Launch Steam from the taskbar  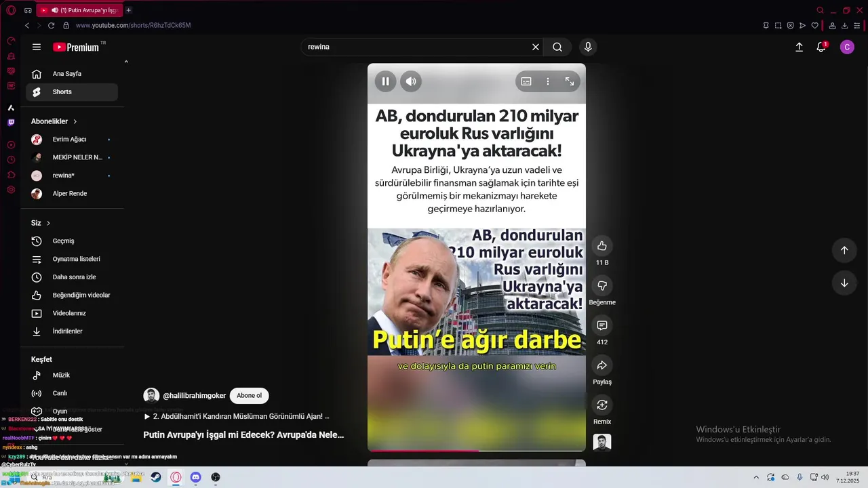tap(156, 477)
